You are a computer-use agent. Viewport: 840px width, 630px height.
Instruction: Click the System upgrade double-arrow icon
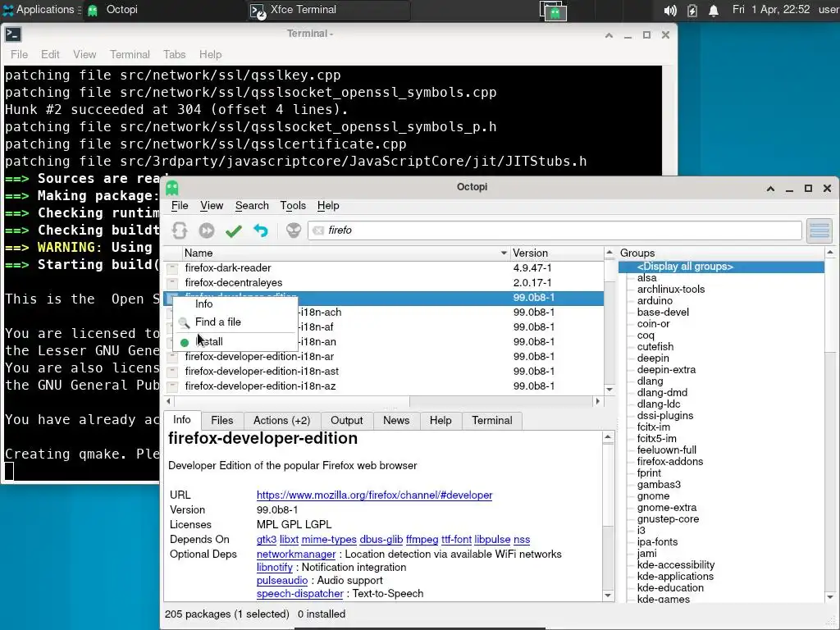206,231
